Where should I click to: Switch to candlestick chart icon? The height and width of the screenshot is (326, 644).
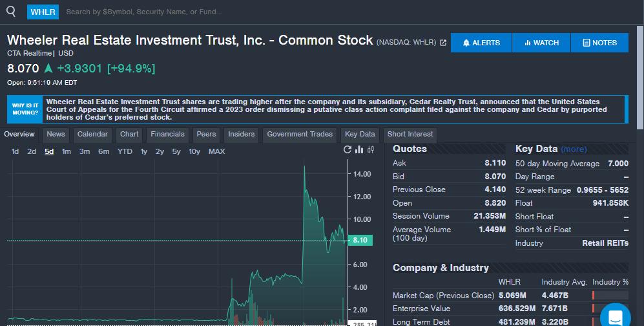point(371,149)
